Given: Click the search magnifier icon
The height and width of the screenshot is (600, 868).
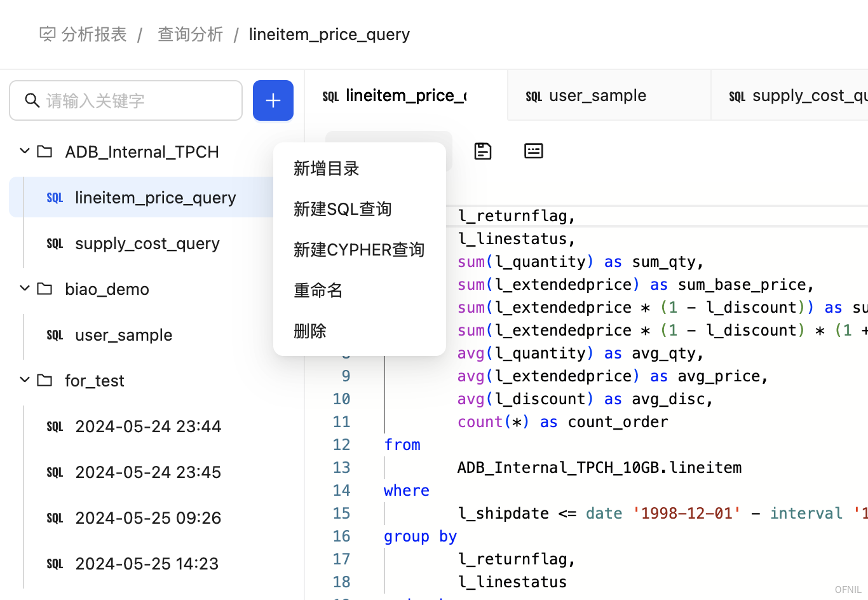Looking at the screenshot, I should point(32,100).
